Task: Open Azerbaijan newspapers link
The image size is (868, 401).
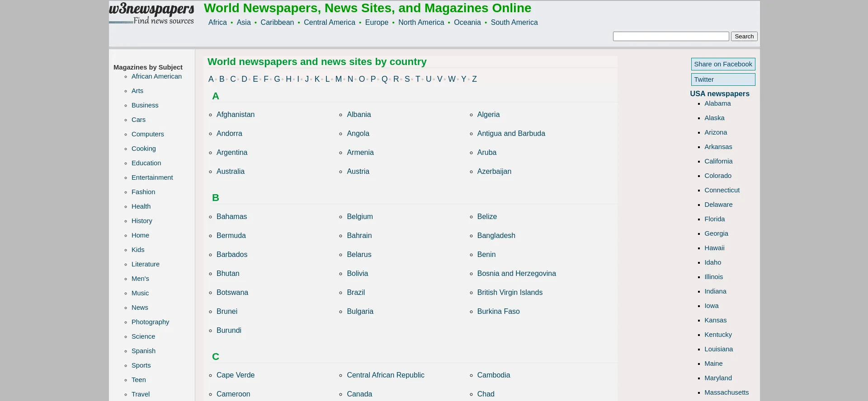Action: point(495,172)
